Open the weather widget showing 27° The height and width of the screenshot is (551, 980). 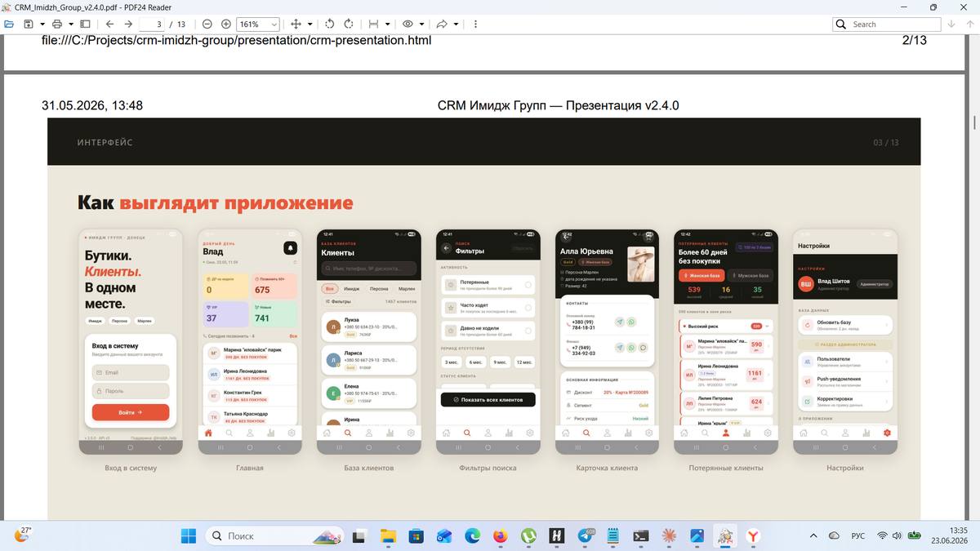tap(21, 535)
